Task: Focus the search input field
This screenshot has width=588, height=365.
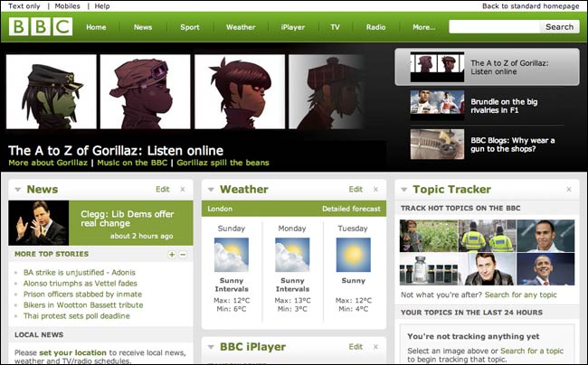Action: pyautogui.click(x=494, y=26)
